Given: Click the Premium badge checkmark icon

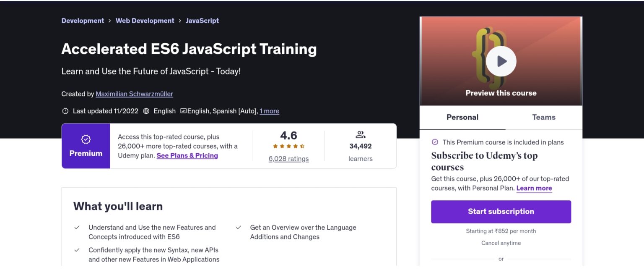Looking at the screenshot, I should (x=86, y=139).
